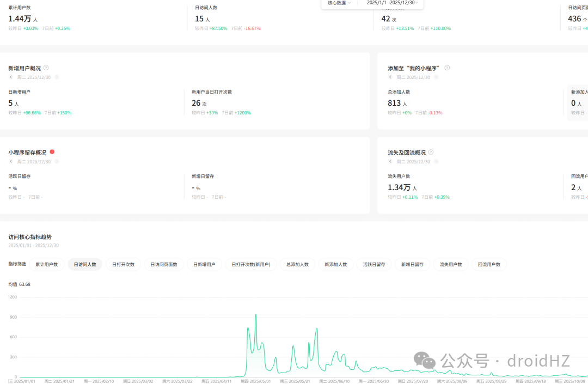Click the +150% change under 日新增用户
Viewport: 588px width, 384px height.
(64, 113)
